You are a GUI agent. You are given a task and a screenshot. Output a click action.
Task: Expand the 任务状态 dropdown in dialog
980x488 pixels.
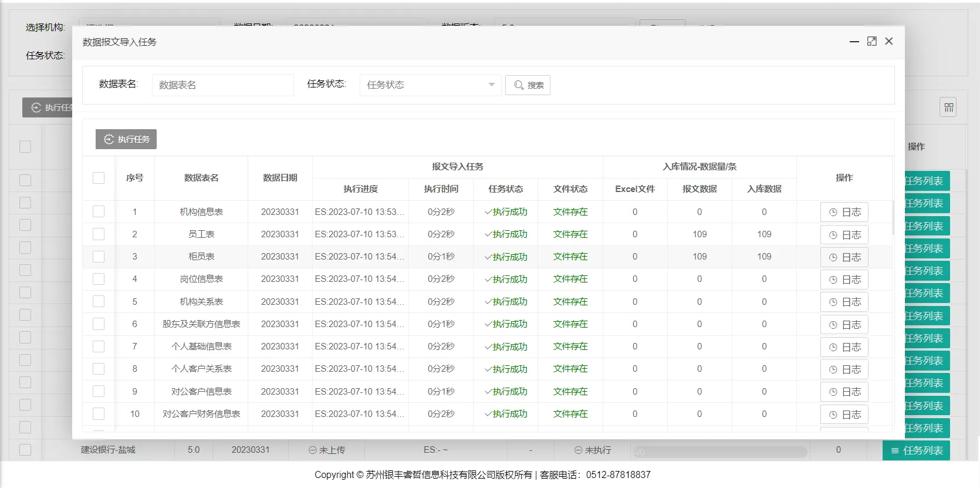[430, 85]
